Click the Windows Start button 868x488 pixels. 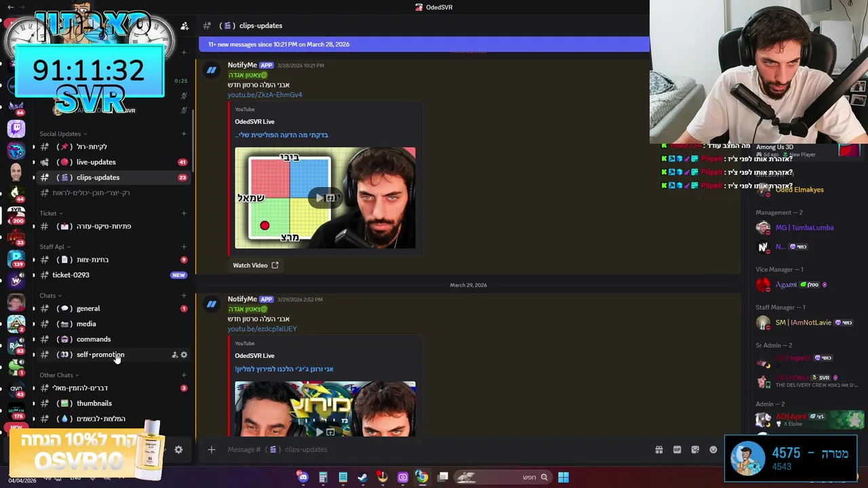click(x=564, y=477)
